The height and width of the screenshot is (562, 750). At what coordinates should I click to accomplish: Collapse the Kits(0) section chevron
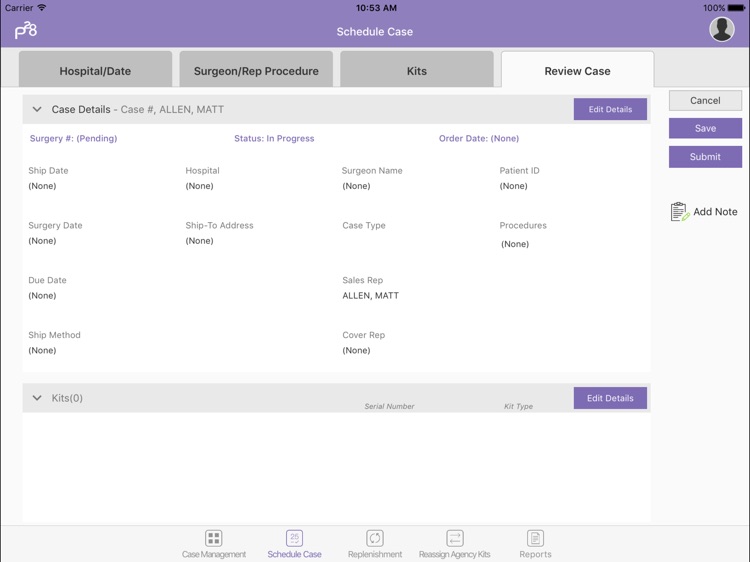tap(37, 398)
